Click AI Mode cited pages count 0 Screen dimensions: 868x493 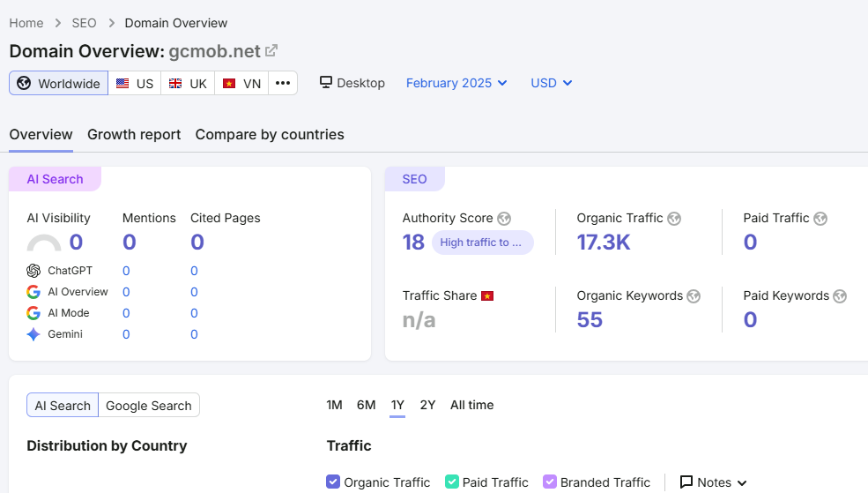pyautogui.click(x=194, y=313)
